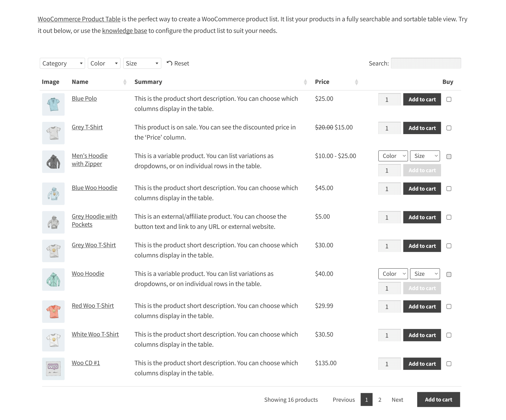Tick the Blue Polo buy checkbox
Screen dimensions: 506x420
(449, 99)
